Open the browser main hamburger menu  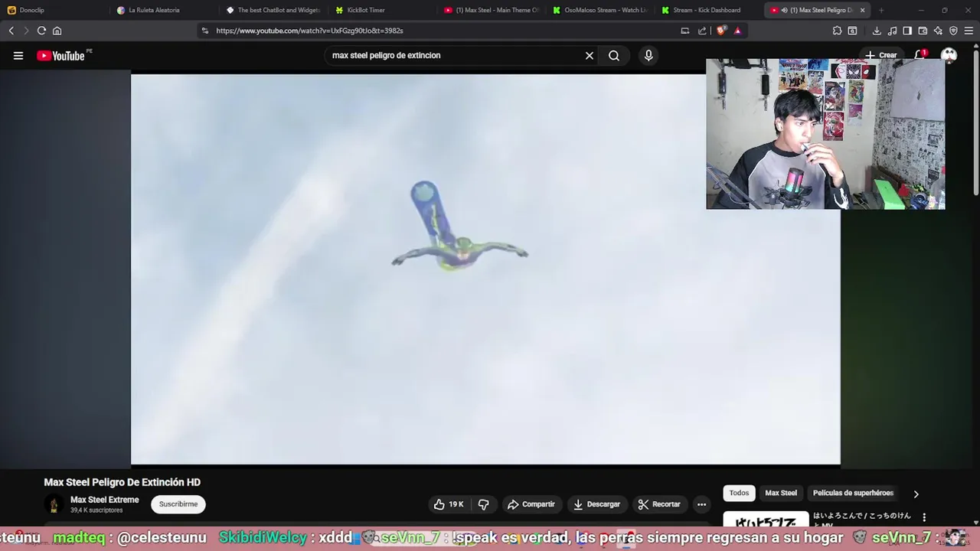point(969,31)
